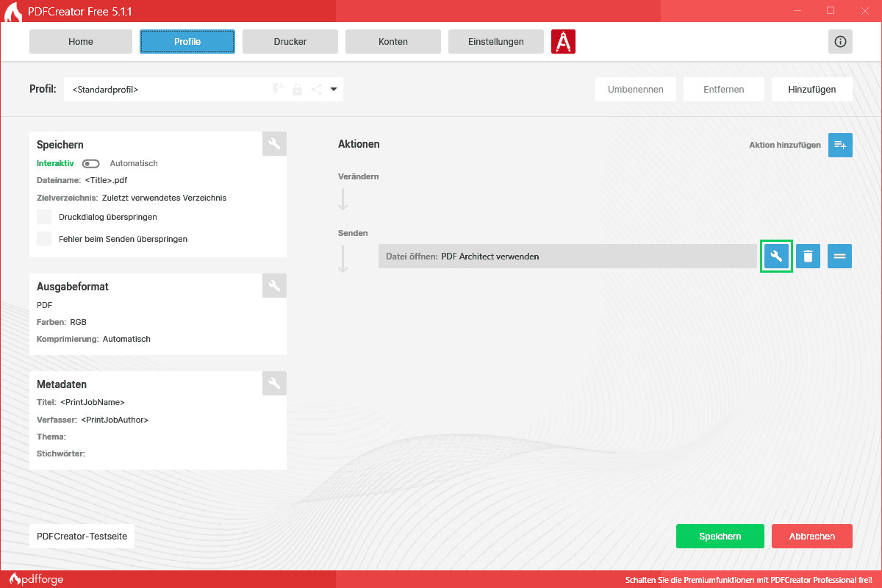Image resolution: width=882 pixels, height=588 pixels.
Task: Delete the Datei öffnen action
Action: click(x=808, y=256)
